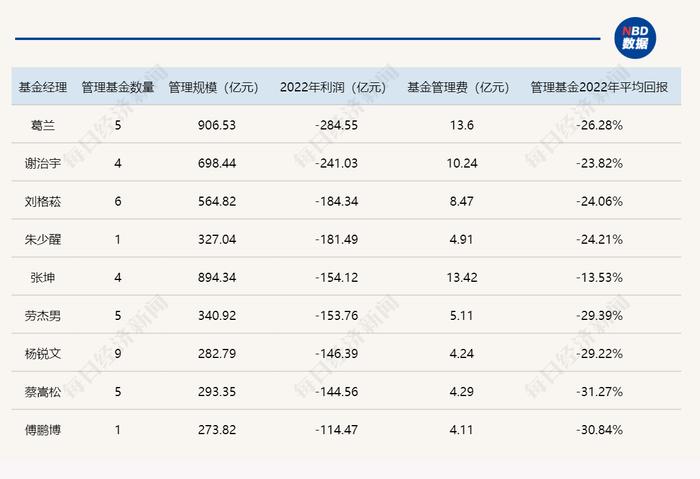
Task: Click profit value -241.03
Action: (337, 163)
